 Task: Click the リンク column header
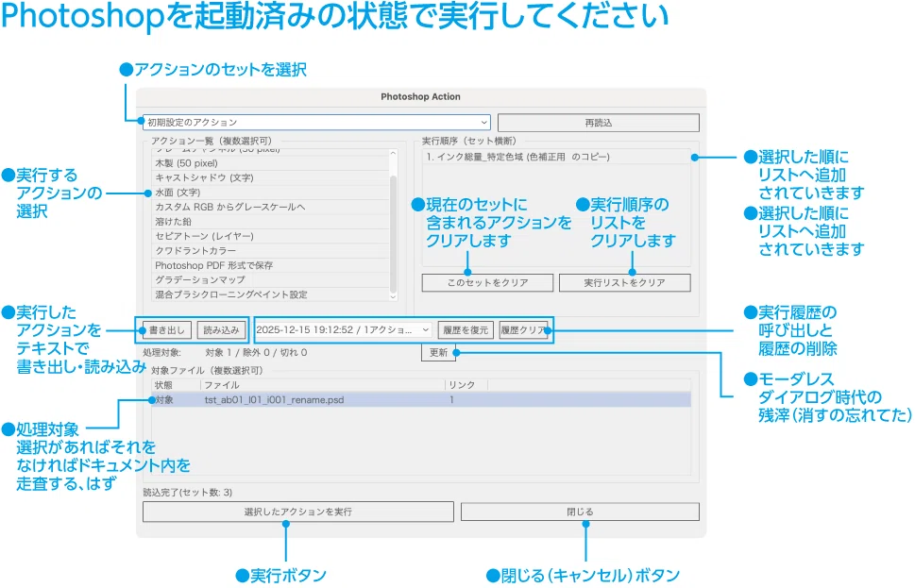point(466,385)
